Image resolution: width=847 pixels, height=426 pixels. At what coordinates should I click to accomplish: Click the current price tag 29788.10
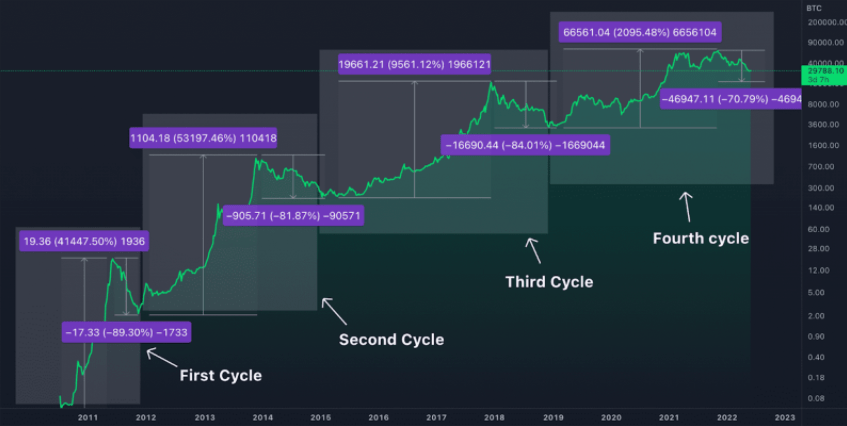point(822,70)
